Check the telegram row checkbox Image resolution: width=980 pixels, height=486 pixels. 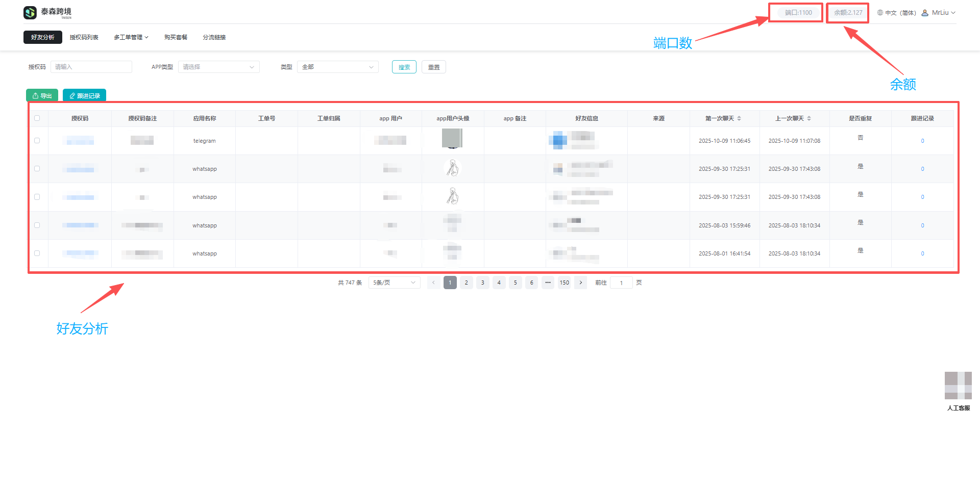tap(37, 141)
